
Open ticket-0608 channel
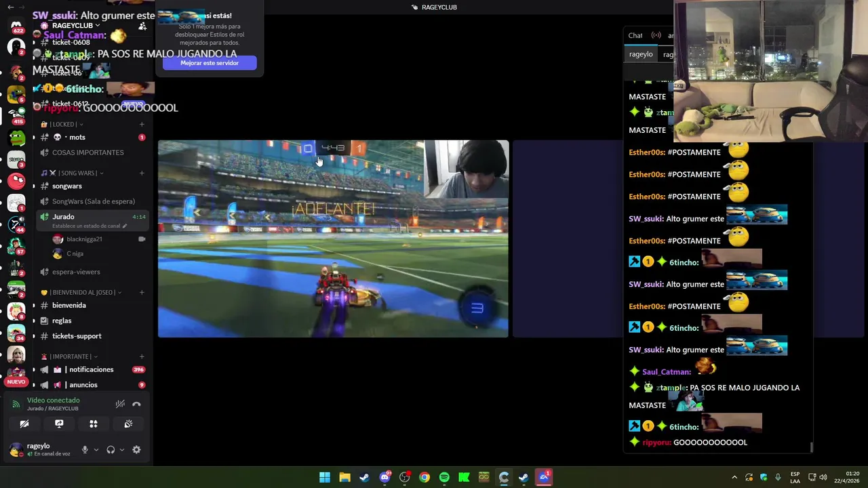(92, 42)
